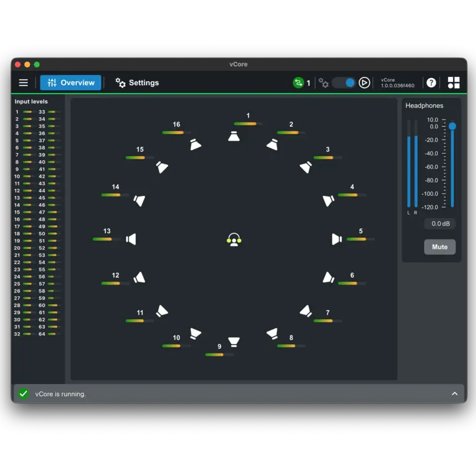The height and width of the screenshot is (476, 476).
Task: Select speaker 13 icon on left
Action: (131, 239)
